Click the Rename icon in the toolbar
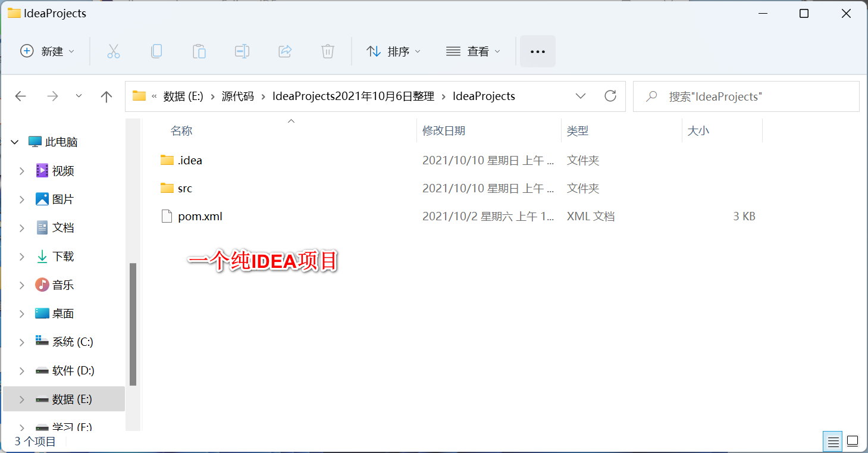868x453 pixels. (x=242, y=51)
